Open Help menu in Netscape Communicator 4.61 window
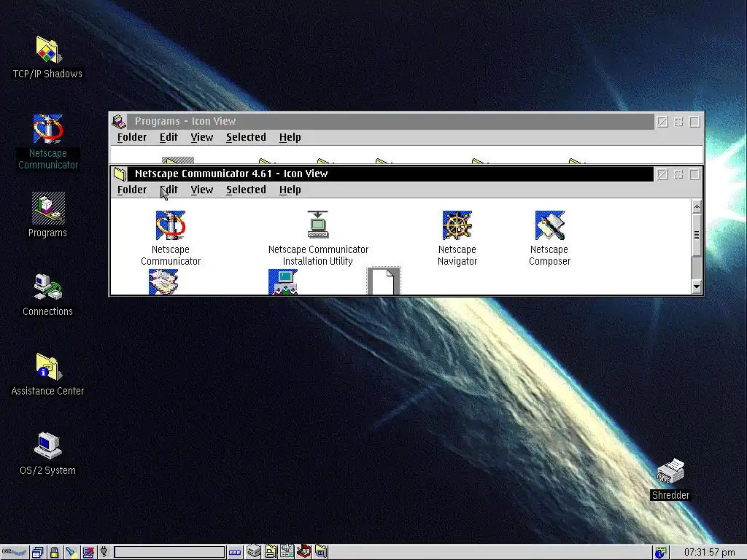747x560 pixels. [290, 190]
